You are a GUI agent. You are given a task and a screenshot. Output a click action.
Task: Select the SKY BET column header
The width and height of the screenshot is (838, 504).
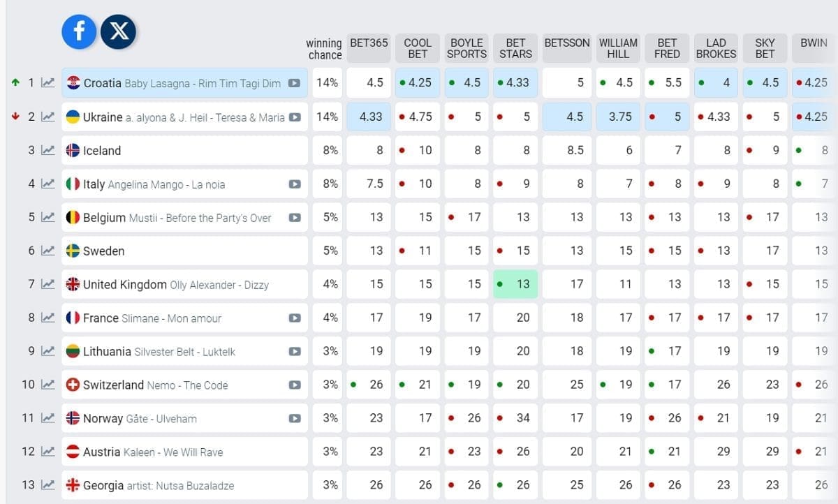click(x=765, y=48)
